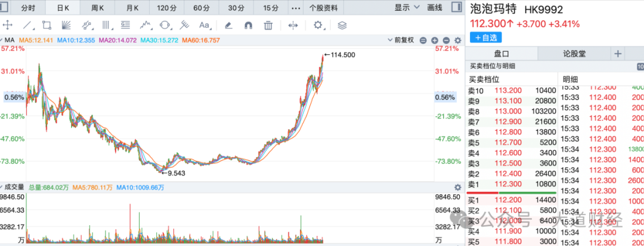Click the 114.500 high price marker

coord(339,55)
